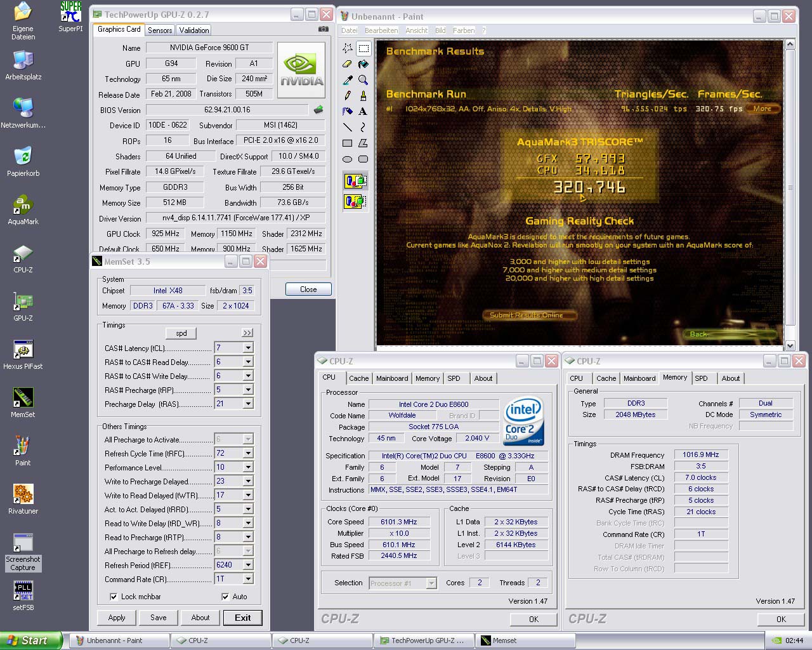This screenshot has width=812, height=650.
Task: Open the Farben menu in Paint
Action: tap(464, 30)
